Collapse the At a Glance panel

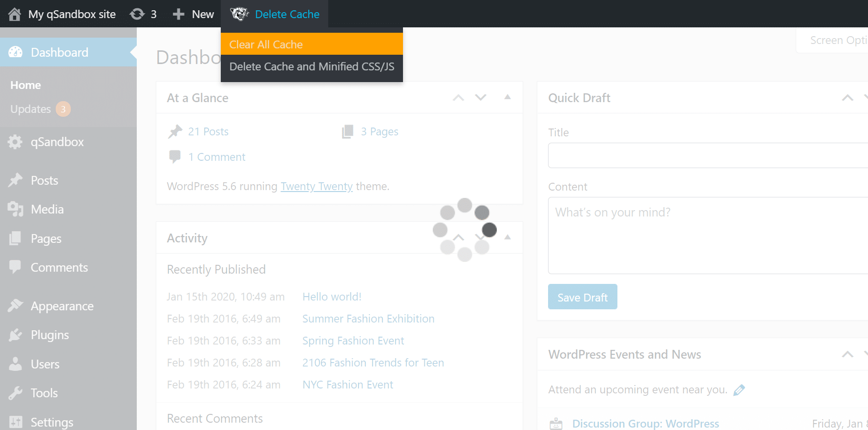[508, 97]
